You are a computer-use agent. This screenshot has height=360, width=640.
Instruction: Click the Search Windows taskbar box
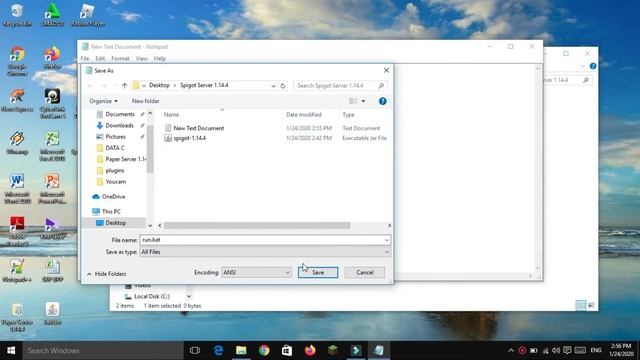pyautogui.click(x=103, y=351)
